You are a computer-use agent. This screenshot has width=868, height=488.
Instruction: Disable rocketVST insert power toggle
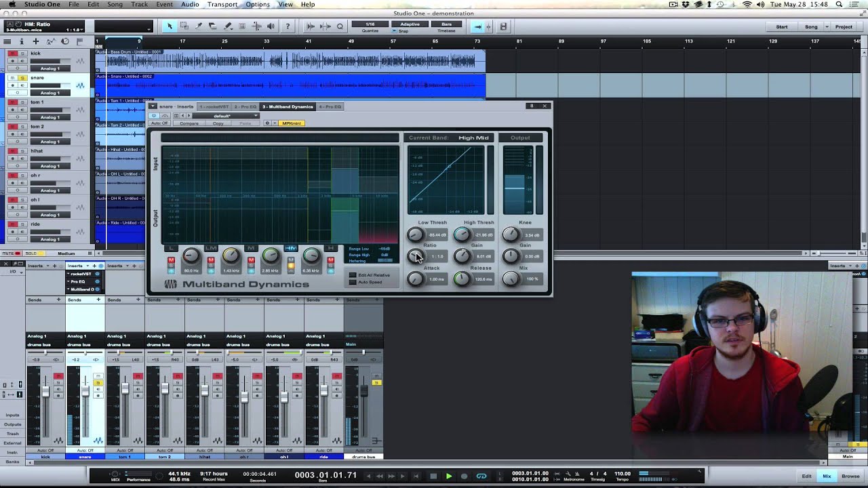tap(98, 274)
